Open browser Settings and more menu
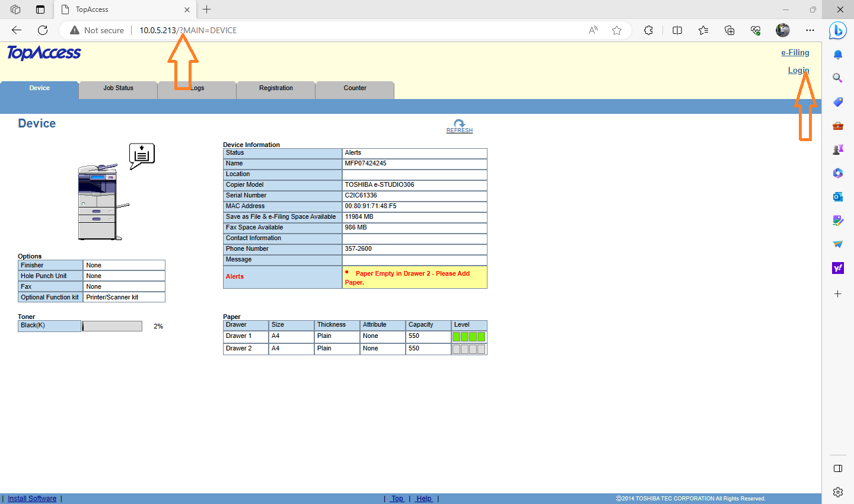The image size is (854, 504). (x=810, y=30)
